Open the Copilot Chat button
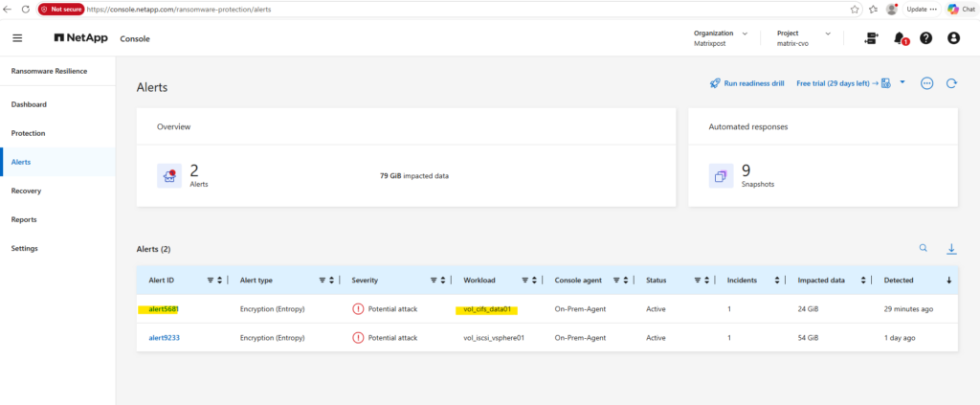 tap(961, 10)
